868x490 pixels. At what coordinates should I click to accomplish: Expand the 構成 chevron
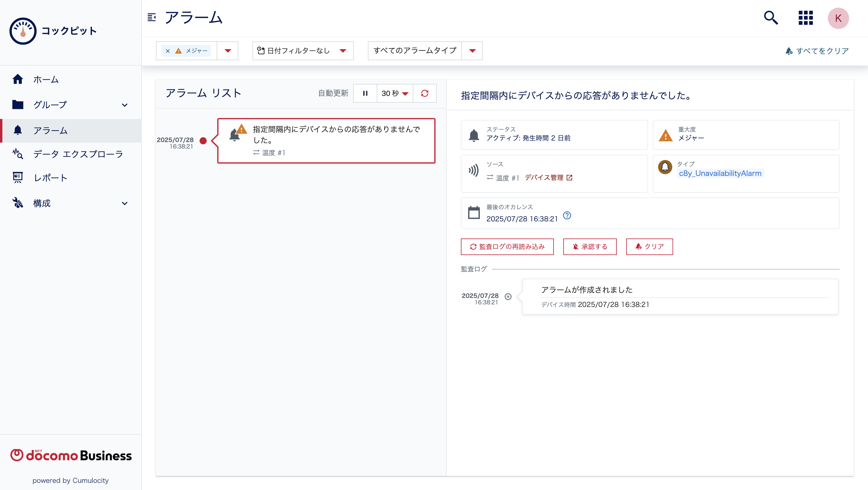point(125,204)
